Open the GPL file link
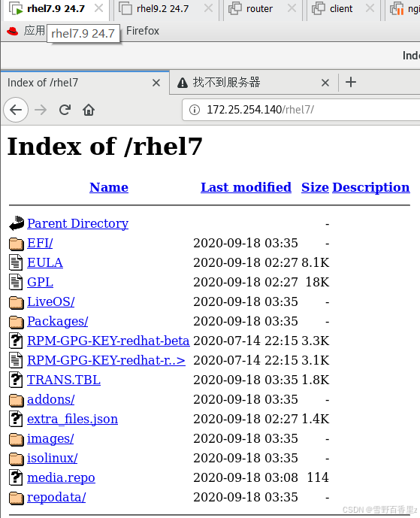The height and width of the screenshot is (518, 420). coord(40,282)
